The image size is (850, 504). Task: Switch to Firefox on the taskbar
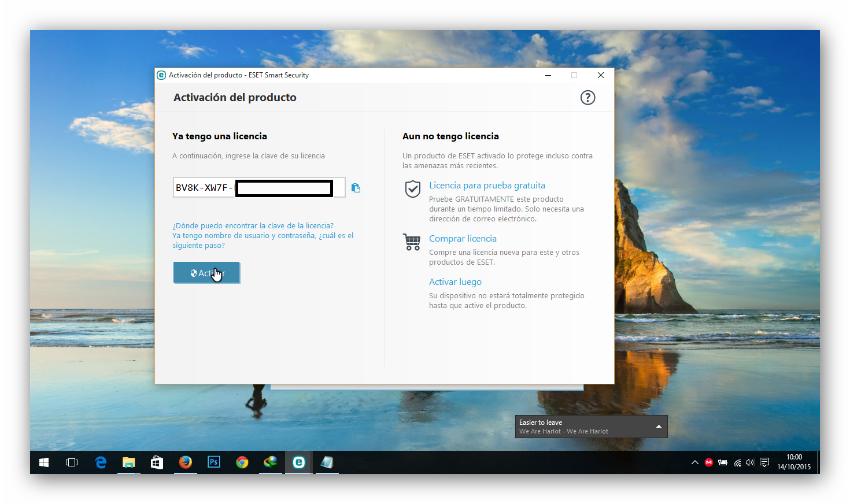185,462
